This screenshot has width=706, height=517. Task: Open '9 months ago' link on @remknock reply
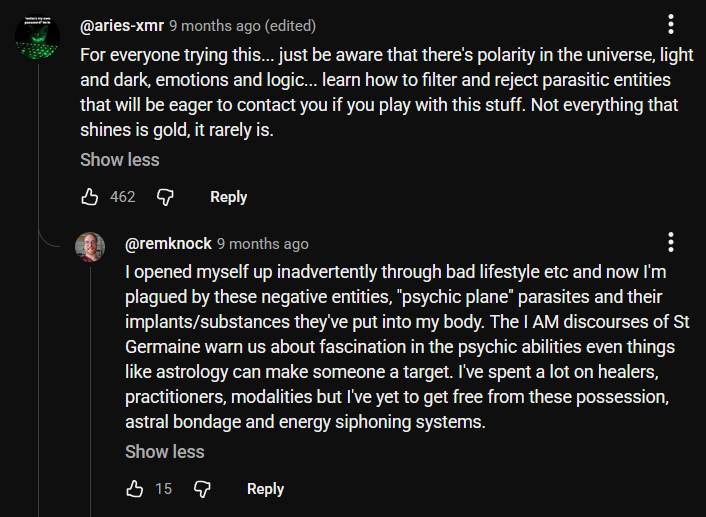click(263, 244)
